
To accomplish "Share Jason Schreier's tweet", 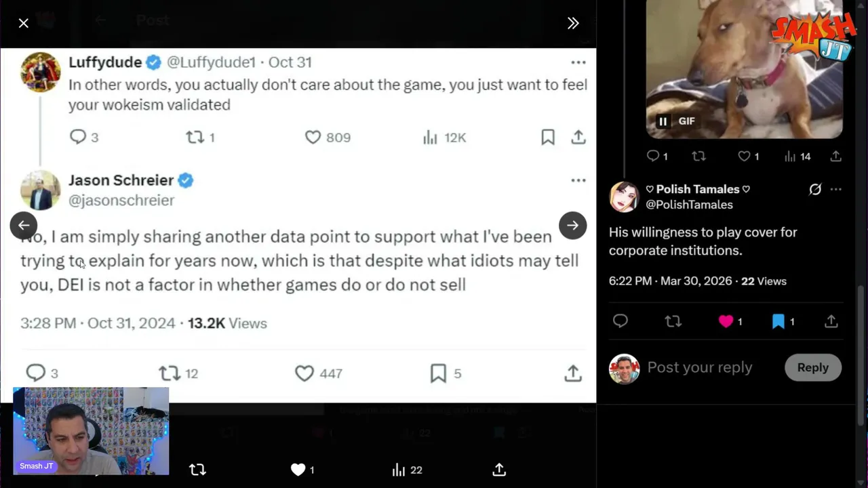I will click(573, 373).
